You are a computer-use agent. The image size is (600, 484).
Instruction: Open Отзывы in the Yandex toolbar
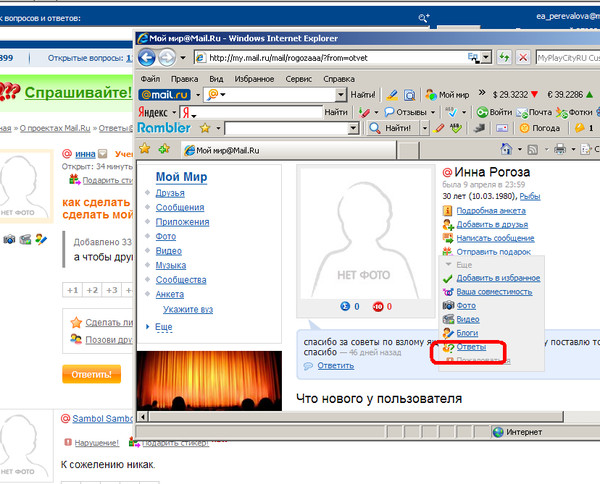tap(406, 112)
